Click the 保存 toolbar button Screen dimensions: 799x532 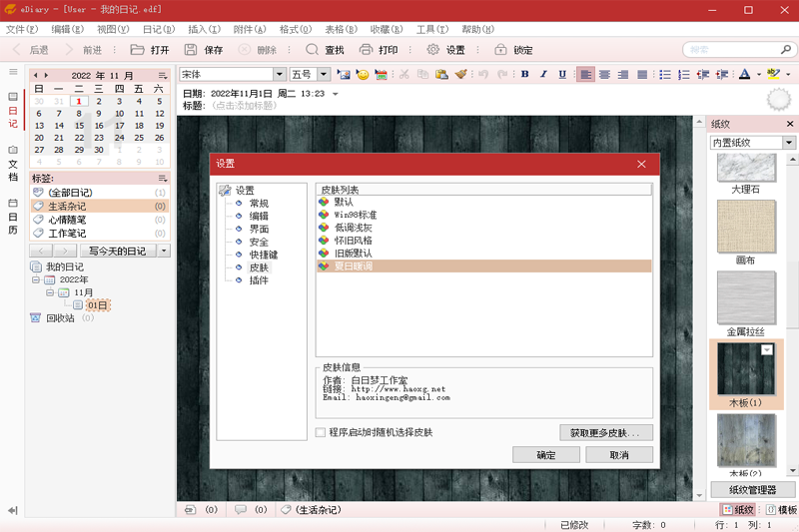(204, 50)
